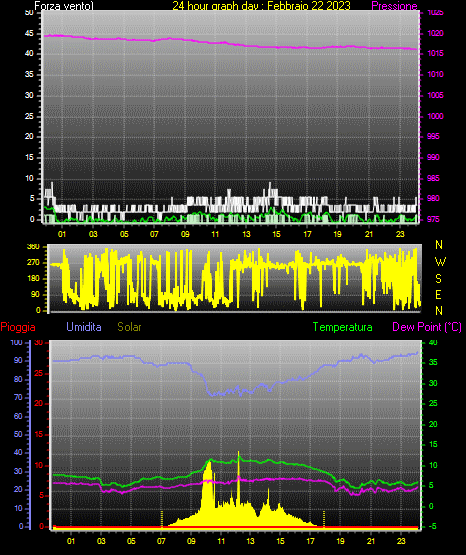466x555 pixels.
Task: Click the W compass direction label
Action: coord(440,262)
